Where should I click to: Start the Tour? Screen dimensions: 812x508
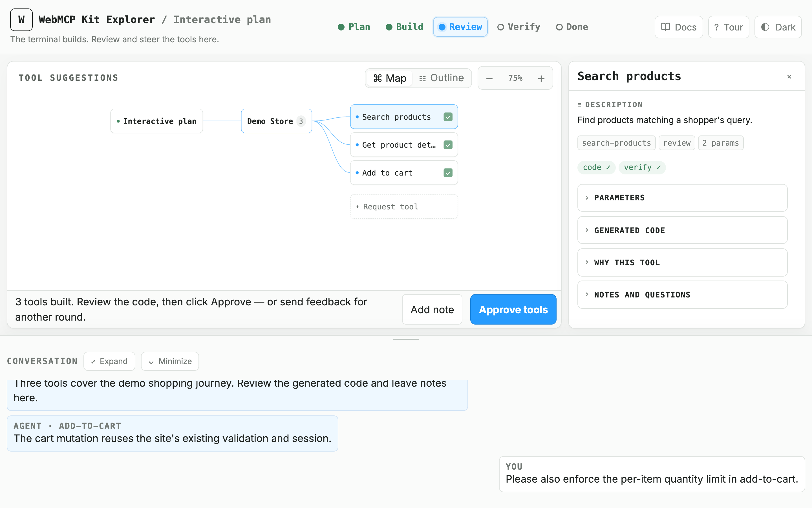[729, 27]
